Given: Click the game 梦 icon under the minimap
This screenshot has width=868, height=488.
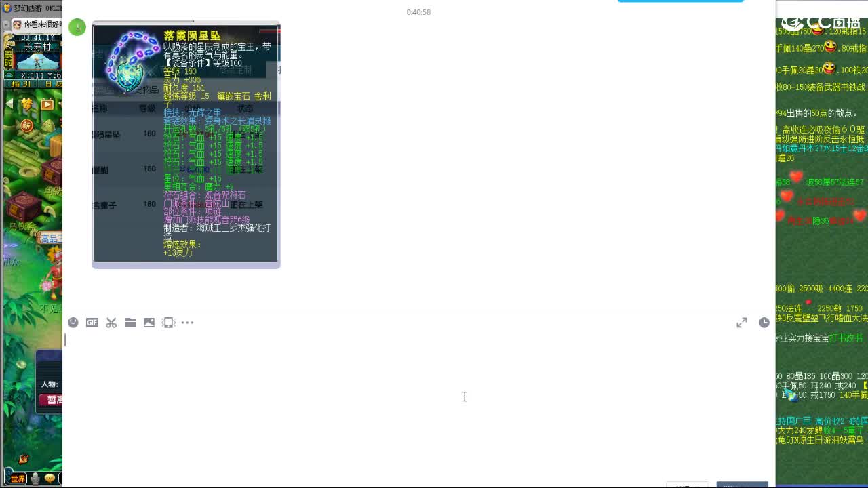Looking at the screenshot, I should point(26,104).
